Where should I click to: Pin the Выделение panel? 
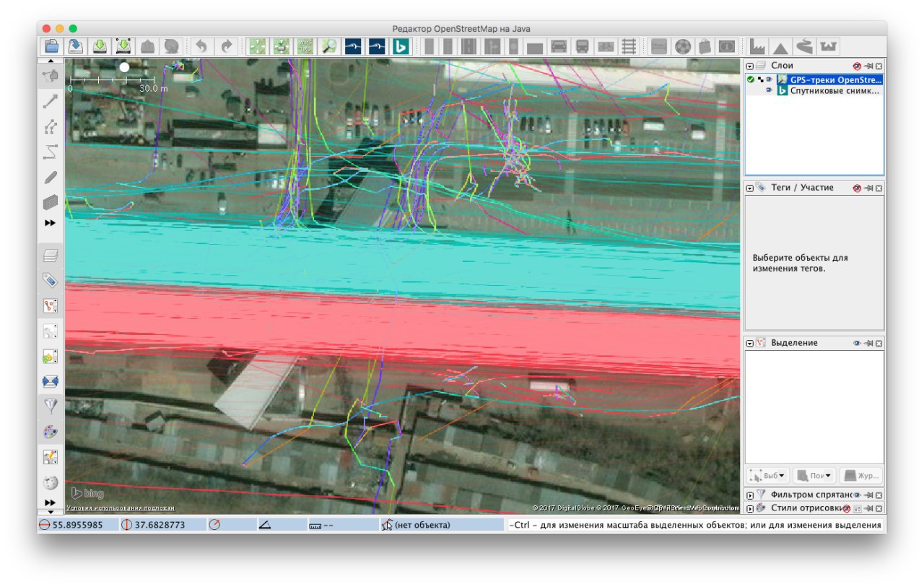click(x=868, y=343)
